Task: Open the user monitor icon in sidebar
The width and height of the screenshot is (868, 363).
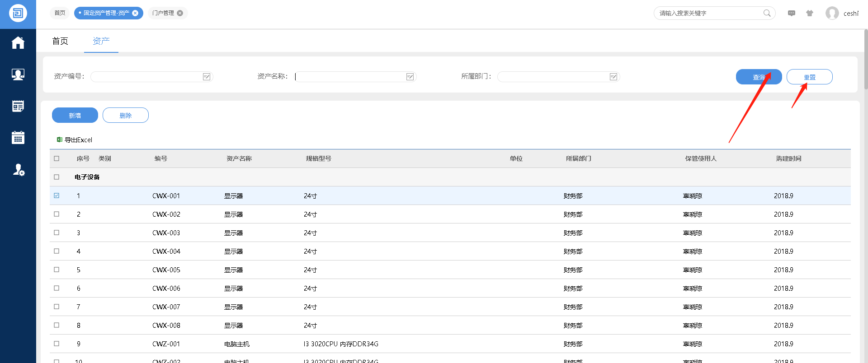Action: point(18,74)
